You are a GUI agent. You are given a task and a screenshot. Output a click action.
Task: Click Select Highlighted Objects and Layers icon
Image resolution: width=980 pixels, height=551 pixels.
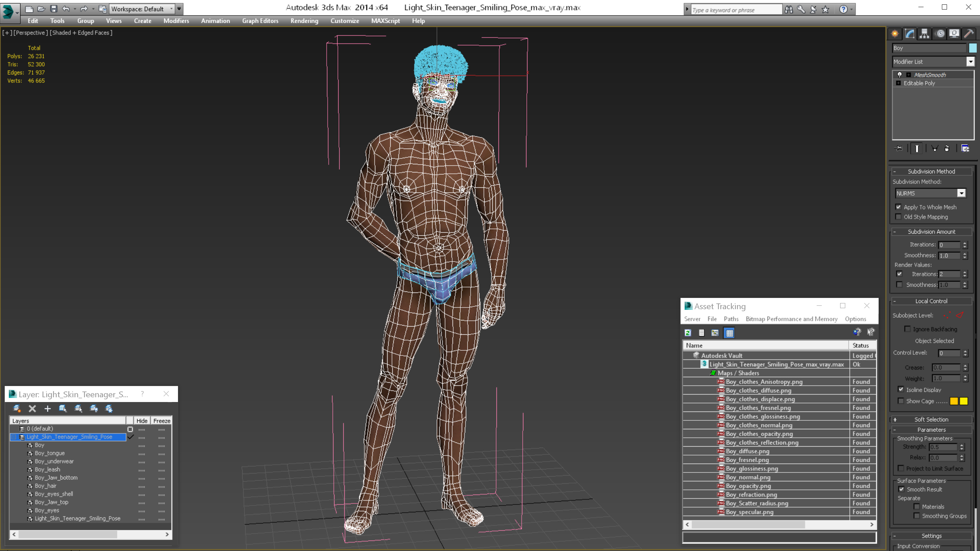tap(63, 408)
